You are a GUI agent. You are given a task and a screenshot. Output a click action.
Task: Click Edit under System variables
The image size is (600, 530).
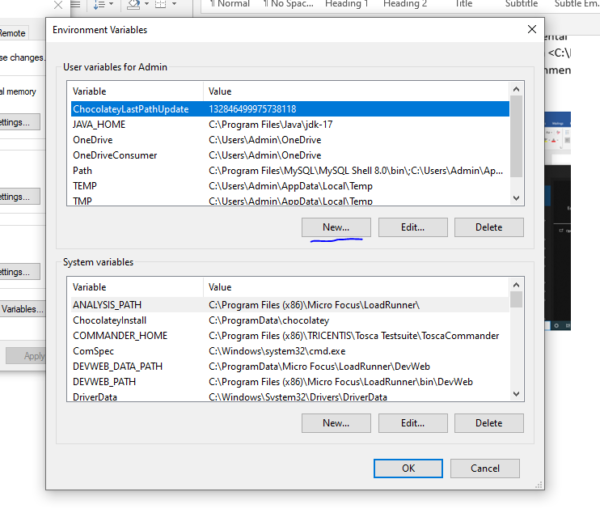click(x=412, y=423)
